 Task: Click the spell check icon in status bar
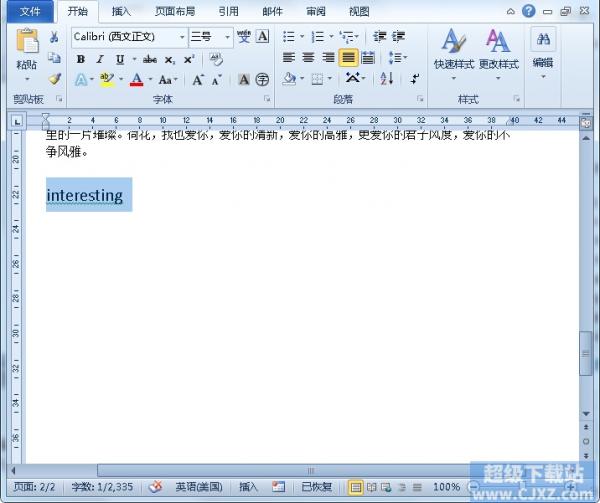156,487
